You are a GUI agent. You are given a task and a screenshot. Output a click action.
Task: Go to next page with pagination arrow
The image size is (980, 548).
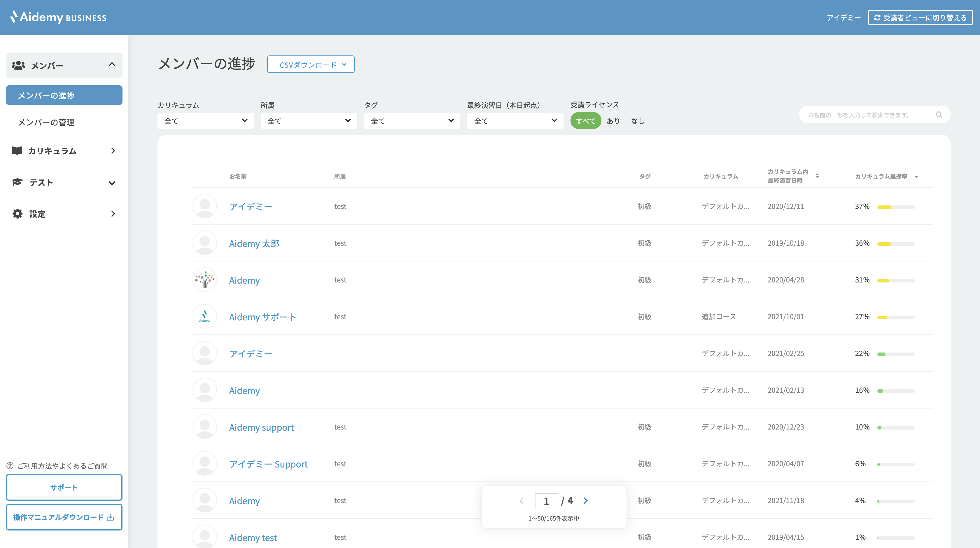pyautogui.click(x=585, y=501)
